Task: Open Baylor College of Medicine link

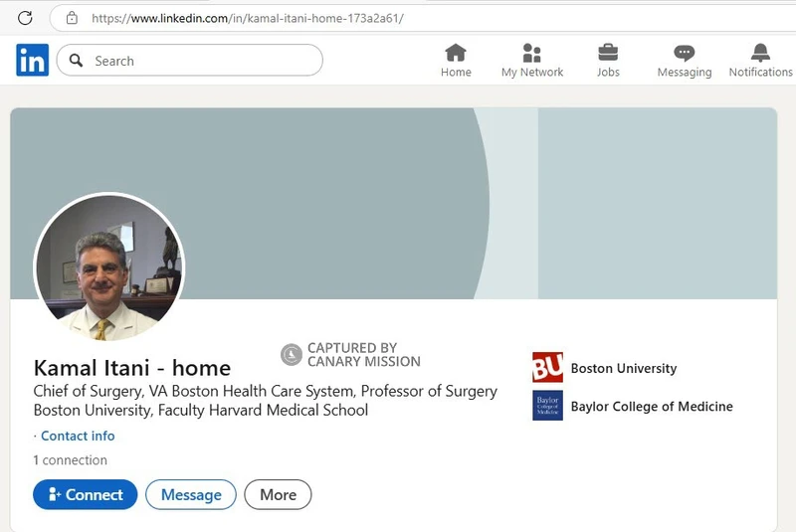Action: (x=651, y=406)
